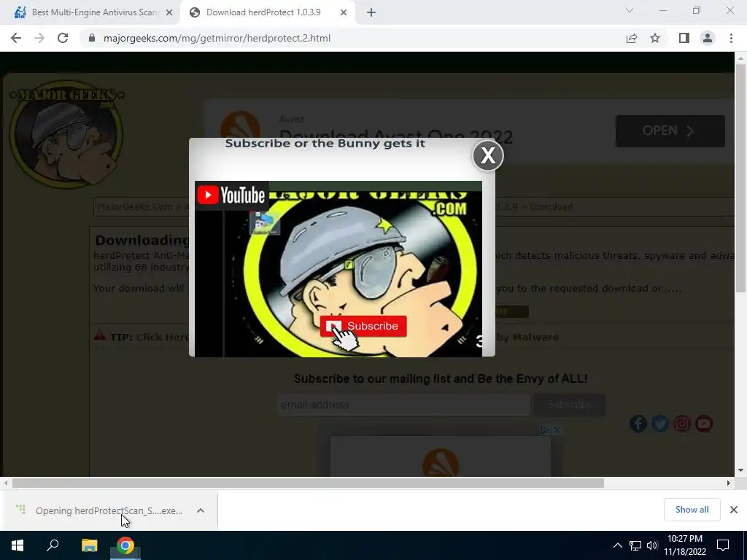The height and width of the screenshot is (560, 747).
Task: Click the AdChoices icon on bottom ad
Action: [x=546, y=429]
